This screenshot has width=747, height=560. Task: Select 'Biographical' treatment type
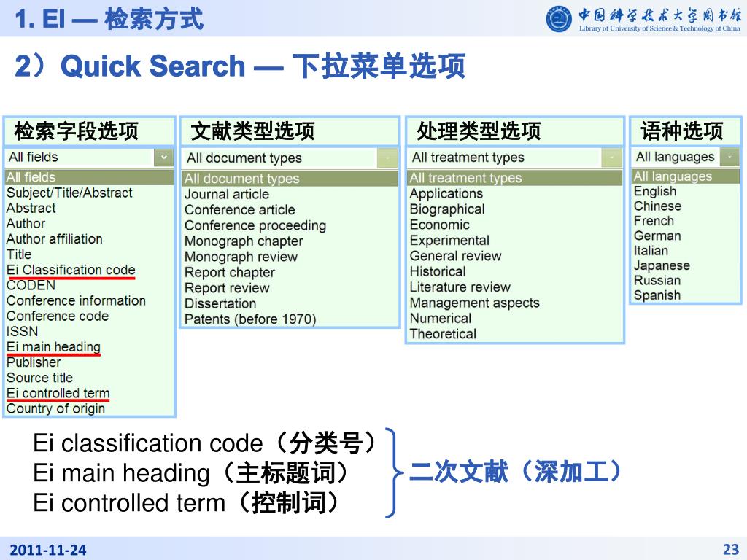447,209
